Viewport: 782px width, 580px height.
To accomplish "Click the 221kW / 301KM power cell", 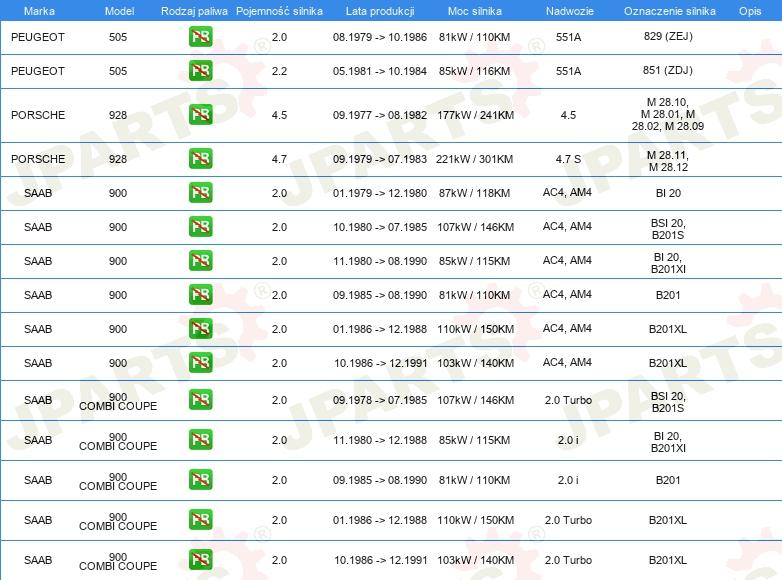I will (x=474, y=159).
